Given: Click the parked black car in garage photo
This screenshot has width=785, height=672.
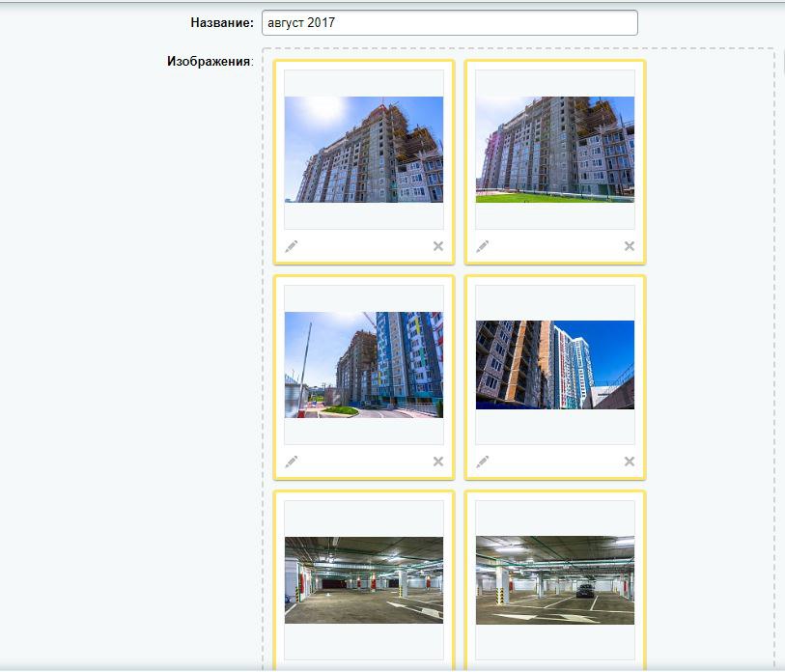Looking at the screenshot, I should pyautogui.click(x=584, y=590).
